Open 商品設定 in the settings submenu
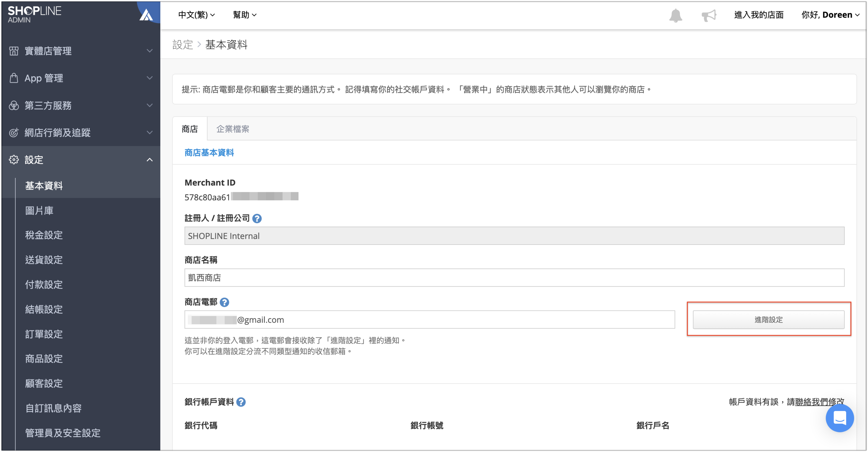Image resolution: width=868 pixels, height=452 pixels. click(x=44, y=359)
